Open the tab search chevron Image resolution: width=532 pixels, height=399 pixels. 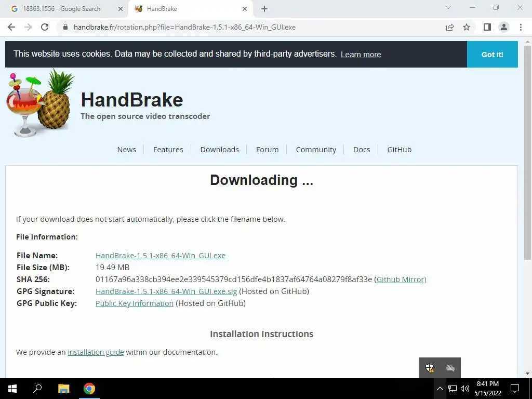[x=448, y=7]
